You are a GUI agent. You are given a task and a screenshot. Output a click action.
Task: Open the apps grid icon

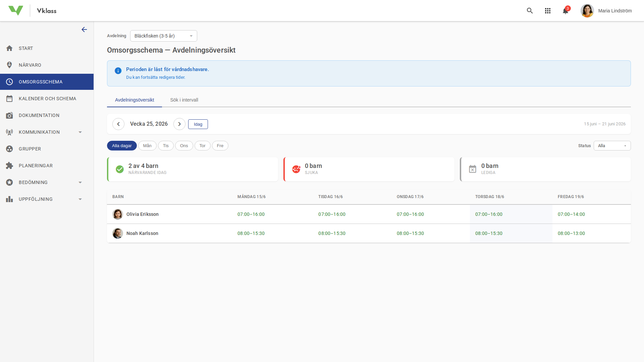click(547, 11)
